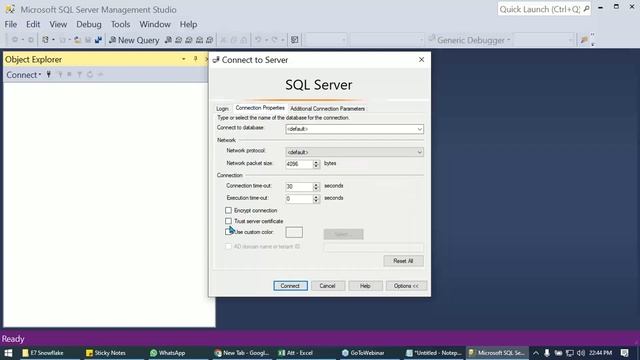640x360 pixels.
Task: Click the Database Engine Query icon after New Query
Action: click(x=168, y=40)
